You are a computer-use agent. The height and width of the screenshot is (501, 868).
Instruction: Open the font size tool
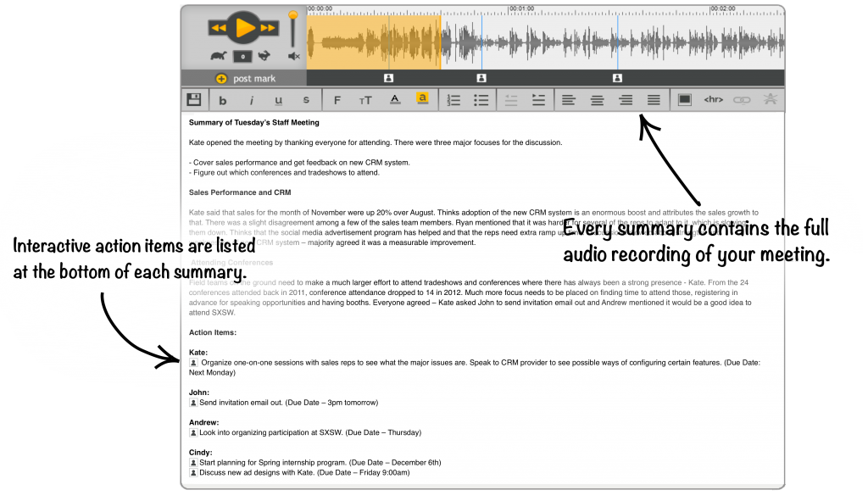365,100
